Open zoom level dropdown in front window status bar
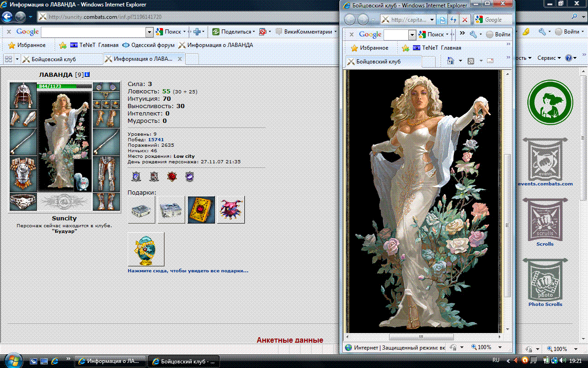The width and height of the screenshot is (588, 368). click(x=500, y=347)
